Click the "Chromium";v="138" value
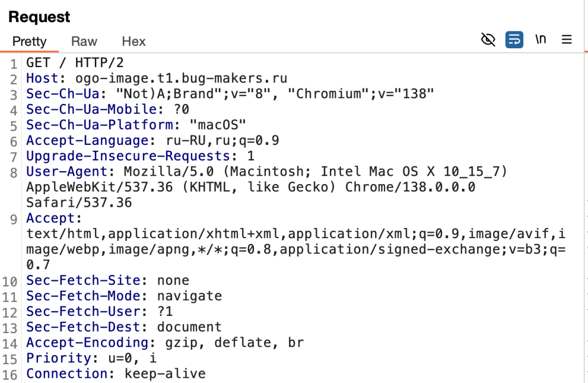 tap(361, 94)
